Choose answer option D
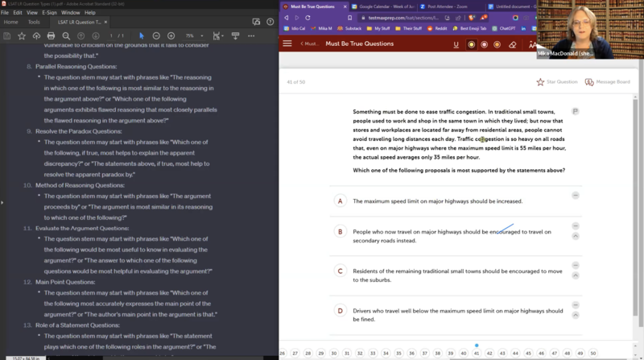The height and width of the screenshot is (360, 644). 341,311
